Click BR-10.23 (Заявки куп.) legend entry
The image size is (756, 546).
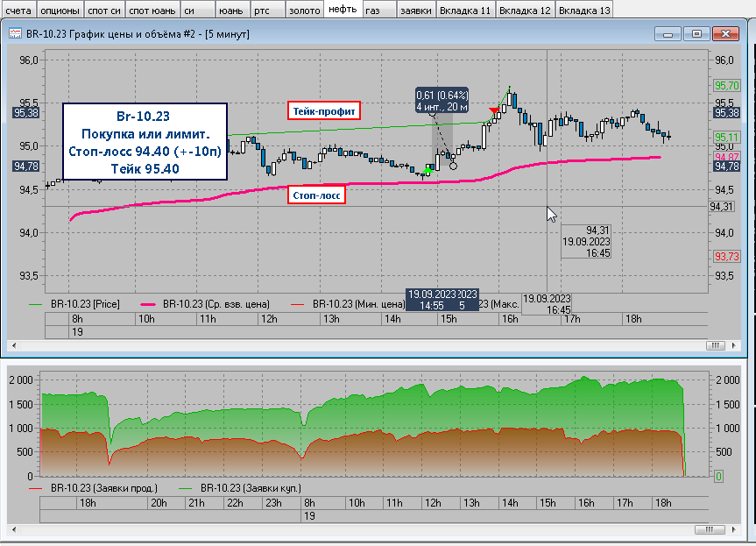point(240,488)
